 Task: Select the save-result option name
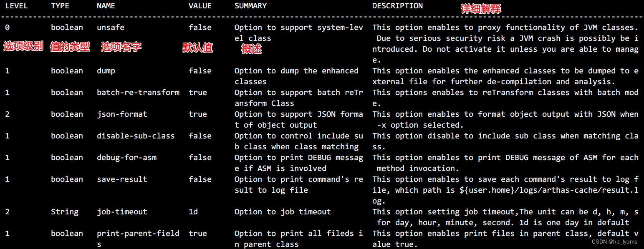tap(122, 179)
